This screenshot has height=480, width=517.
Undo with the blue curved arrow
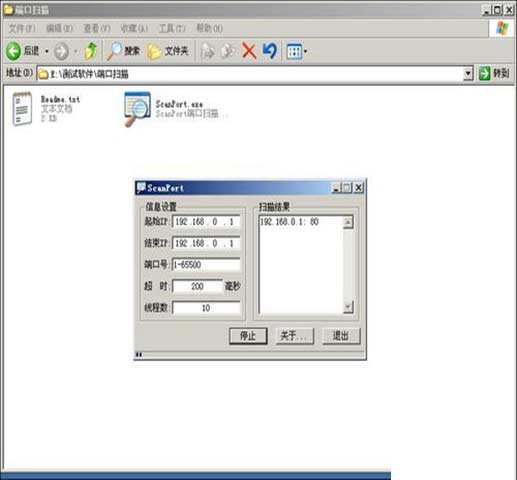tap(269, 51)
